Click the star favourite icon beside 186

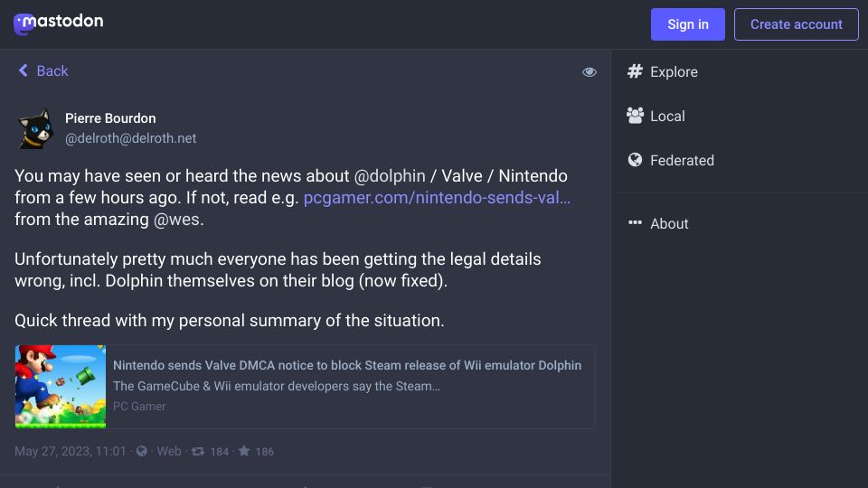(x=244, y=451)
